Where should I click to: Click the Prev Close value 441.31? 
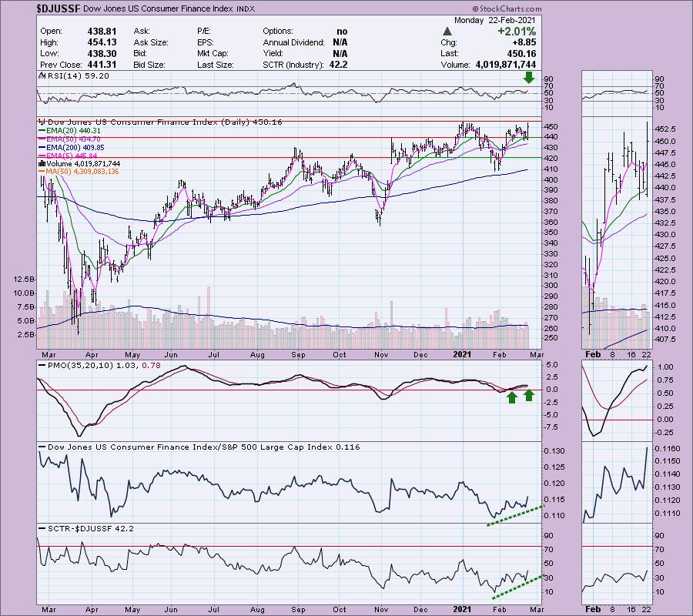tap(102, 65)
